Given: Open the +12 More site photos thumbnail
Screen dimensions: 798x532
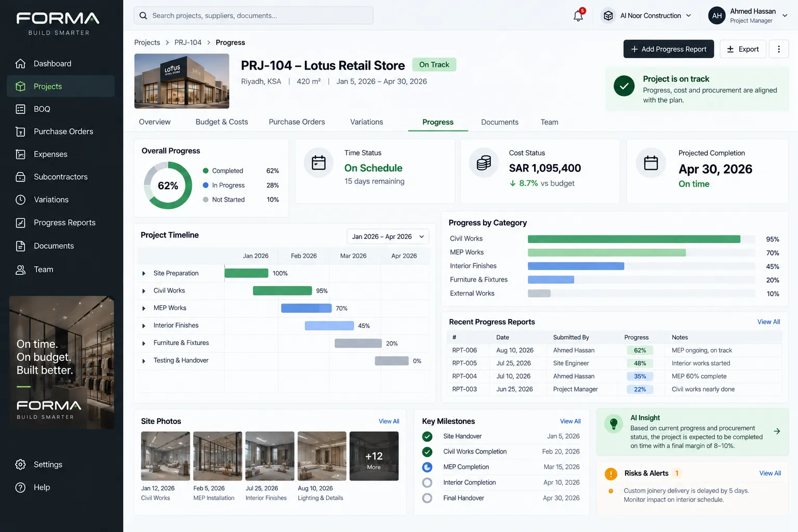Looking at the screenshot, I should pyautogui.click(x=374, y=456).
